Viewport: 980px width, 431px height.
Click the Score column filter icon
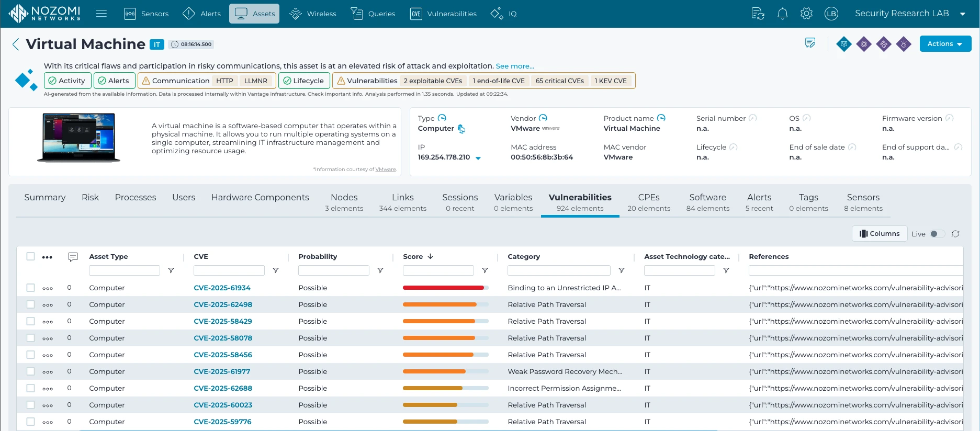click(485, 270)
